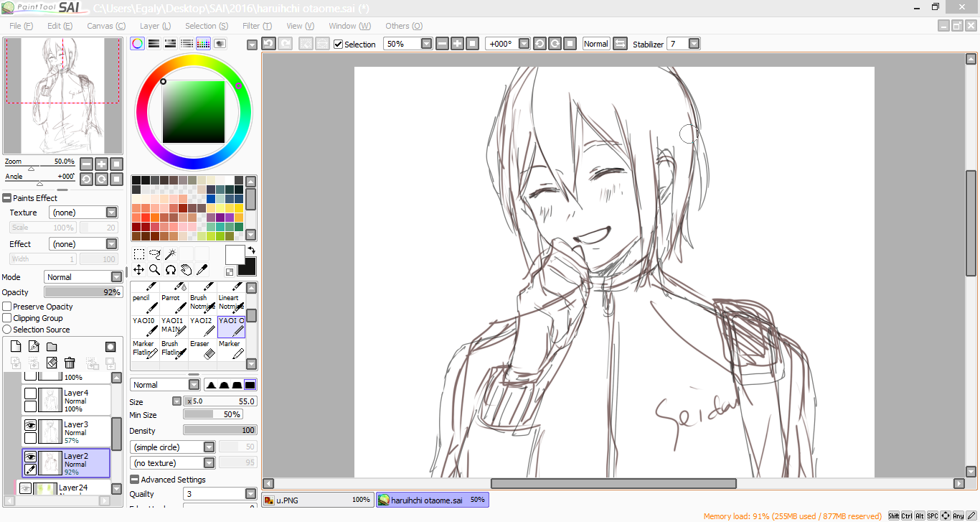980x522 pixels.
Task: Hide Layer2 using its eye icon
Action: point(30,457)
